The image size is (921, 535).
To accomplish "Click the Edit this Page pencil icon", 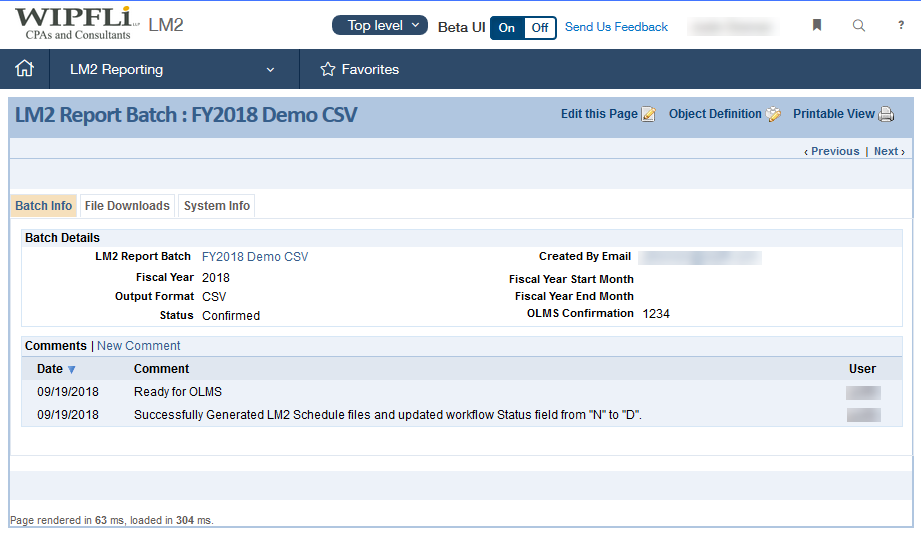I will pos(649,115).
